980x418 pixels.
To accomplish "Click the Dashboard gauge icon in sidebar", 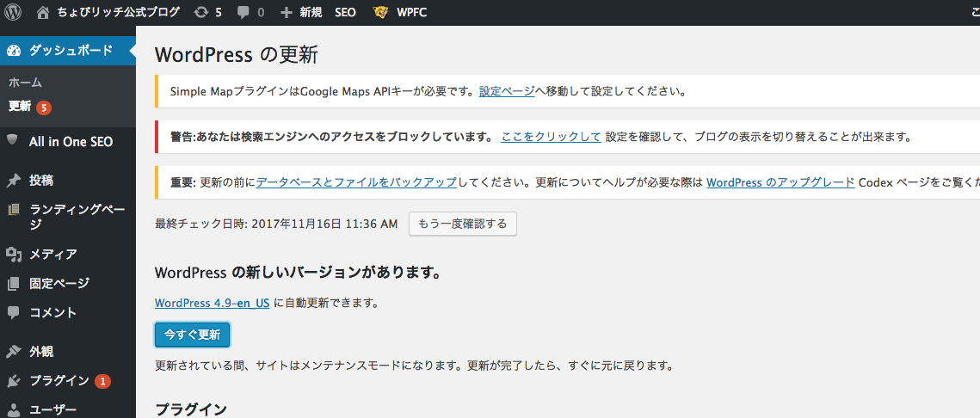I will (x=14, y=51).
